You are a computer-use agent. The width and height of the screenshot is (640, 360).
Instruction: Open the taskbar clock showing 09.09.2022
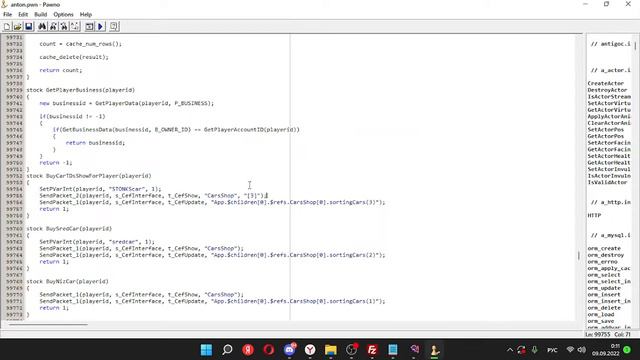(606, 350)
